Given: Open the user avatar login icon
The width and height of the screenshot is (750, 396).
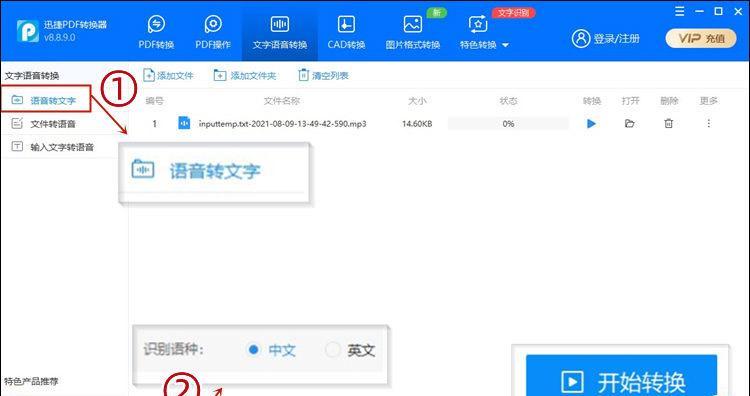Looking at the screenshot, I should pyautogui.click(x=581, y=38).
